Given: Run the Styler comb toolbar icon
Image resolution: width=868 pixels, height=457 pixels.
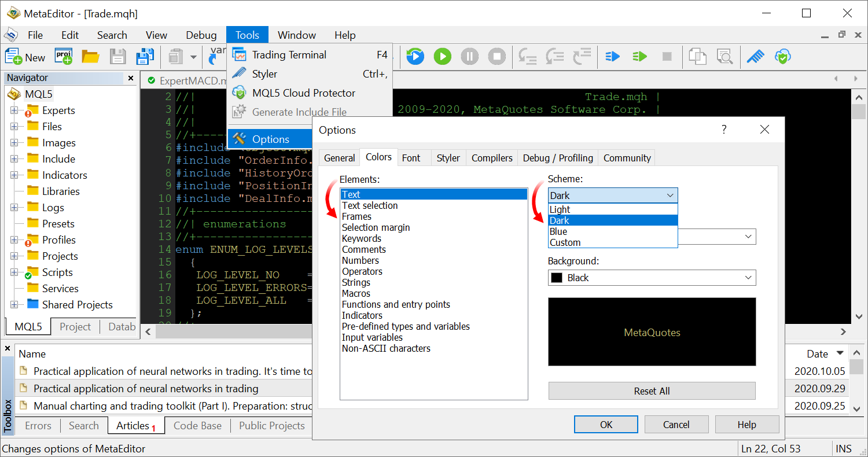Looking at the screenshot, I should pos(756,57).
